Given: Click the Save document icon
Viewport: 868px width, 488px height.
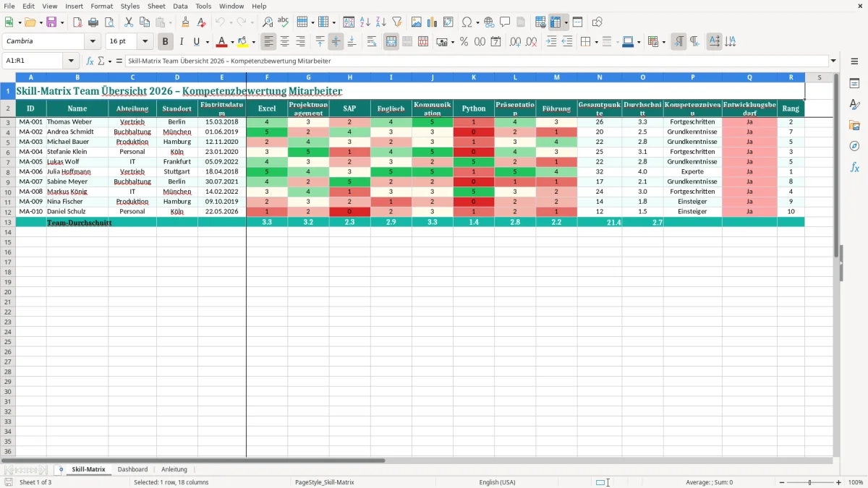Looking at the screenshot, I should pos(51,22).
